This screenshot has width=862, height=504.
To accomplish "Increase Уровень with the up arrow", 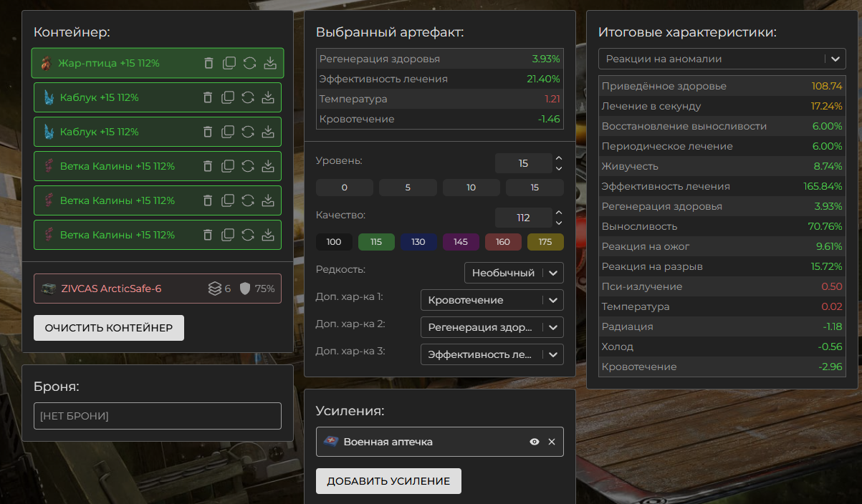I will (x=559, y=158).
